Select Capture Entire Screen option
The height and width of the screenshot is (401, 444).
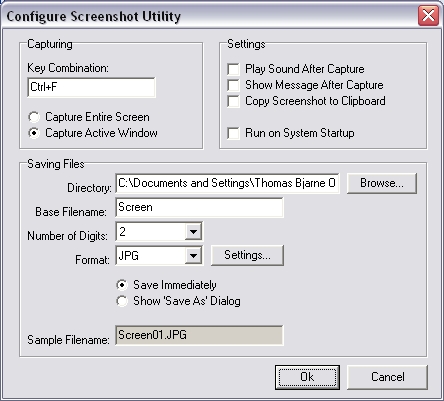coord(34,117)
